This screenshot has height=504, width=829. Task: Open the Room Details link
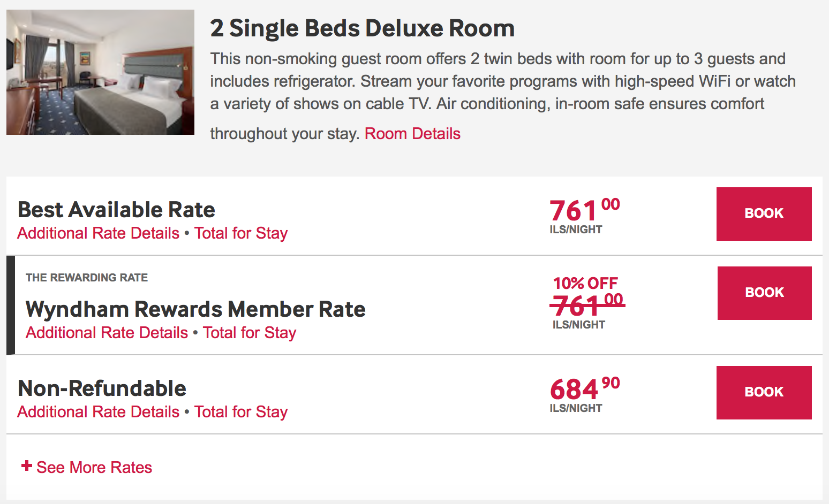point(412,133)
